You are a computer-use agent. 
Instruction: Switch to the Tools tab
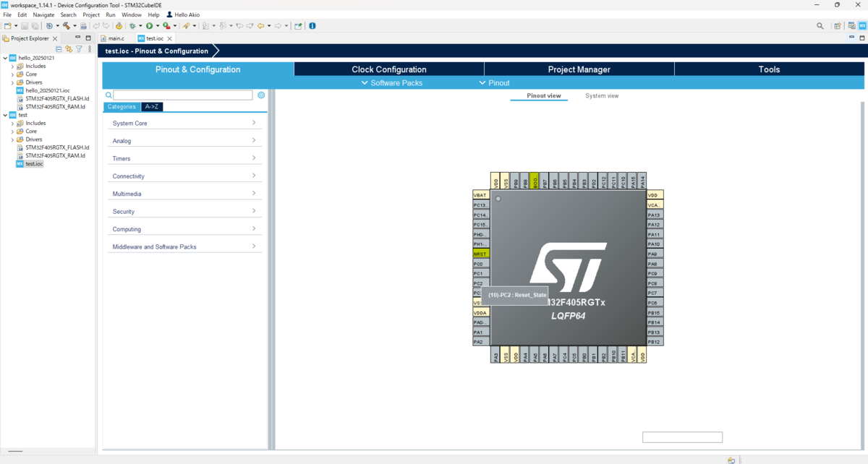[x=769, y=69]
